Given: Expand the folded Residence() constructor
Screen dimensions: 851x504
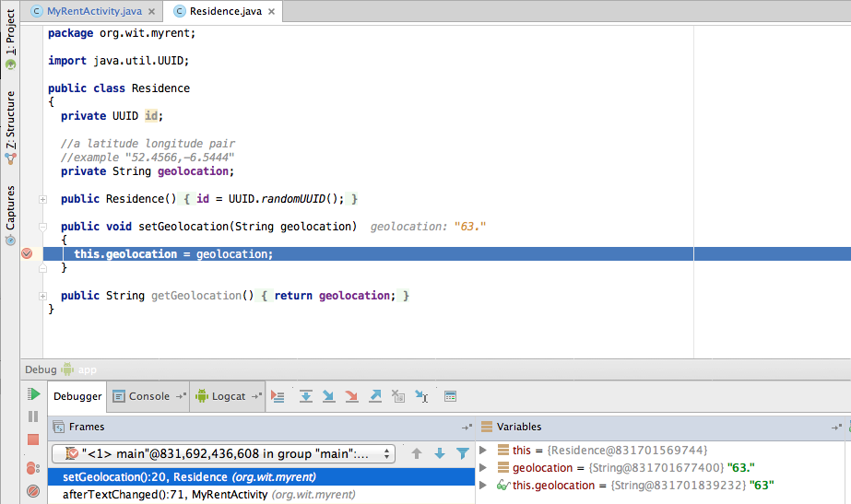Looking at the screenshot, I should coord(42,199).
